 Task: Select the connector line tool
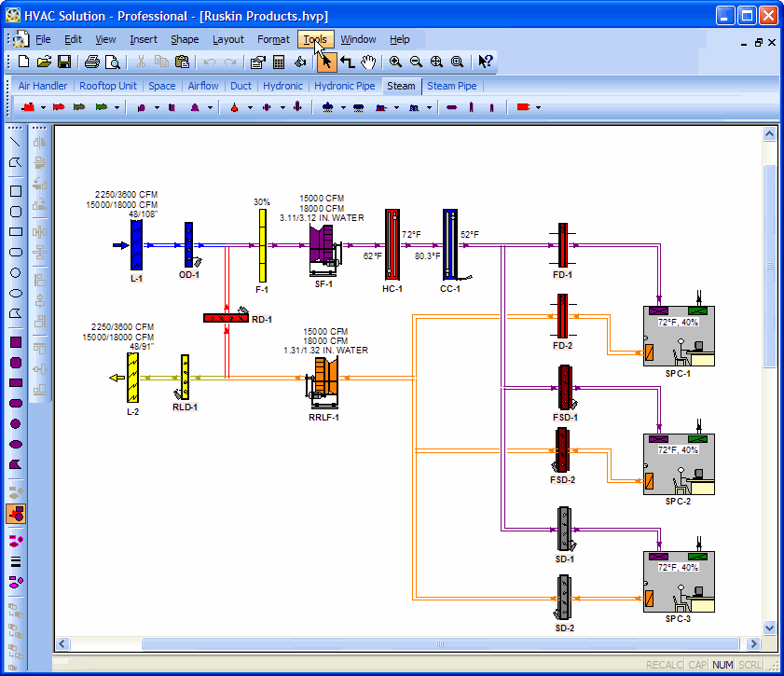coord(347,62)
